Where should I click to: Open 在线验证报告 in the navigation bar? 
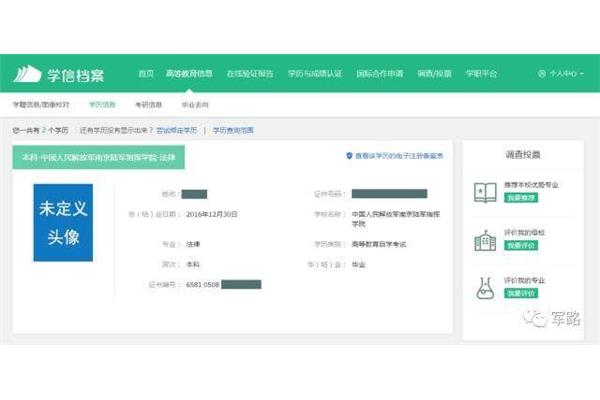(x=250, y=73)
